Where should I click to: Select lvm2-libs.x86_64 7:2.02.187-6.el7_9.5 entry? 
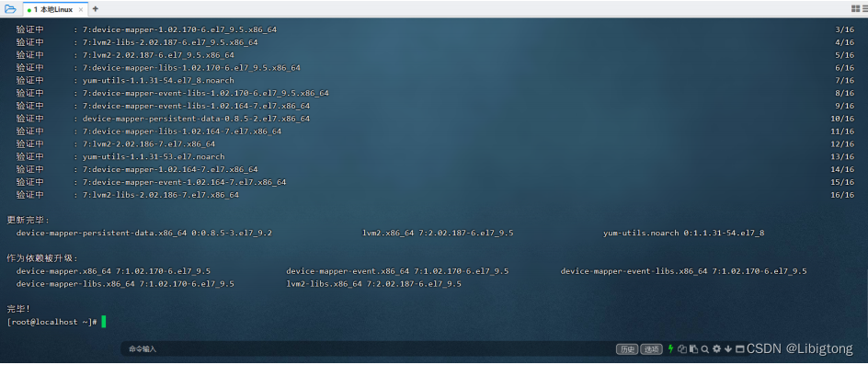click(373, 284)
